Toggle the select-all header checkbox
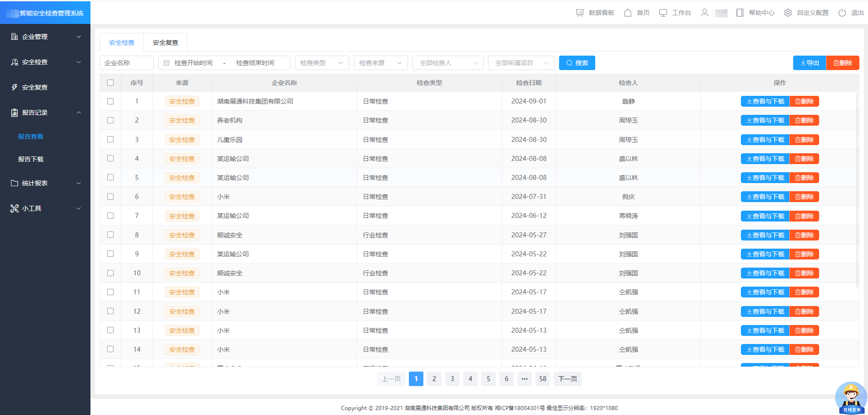 click(110, 83)
